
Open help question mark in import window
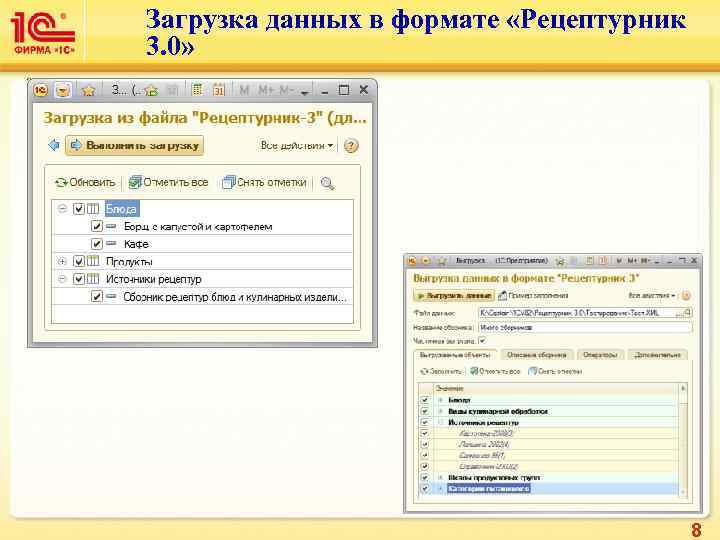pyautogui.click(x=351, y=146)
